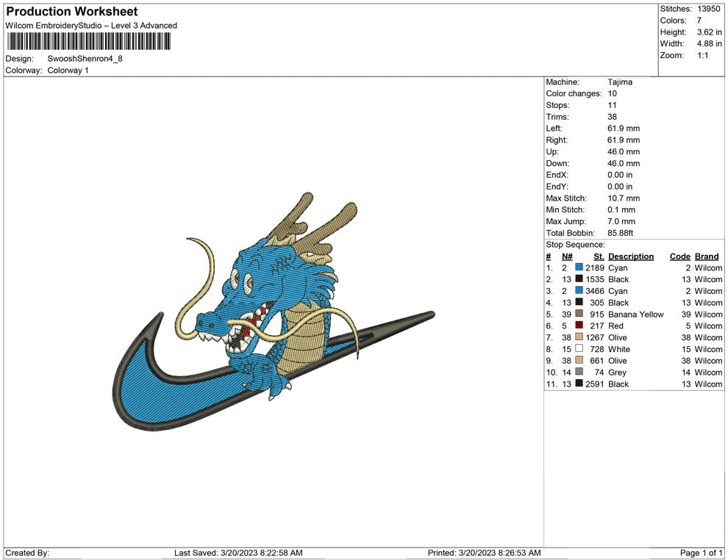Screen dimensions: 728x560
Task: Click the Total Bobbin value '85.88ft'
Action: point(621,233)
